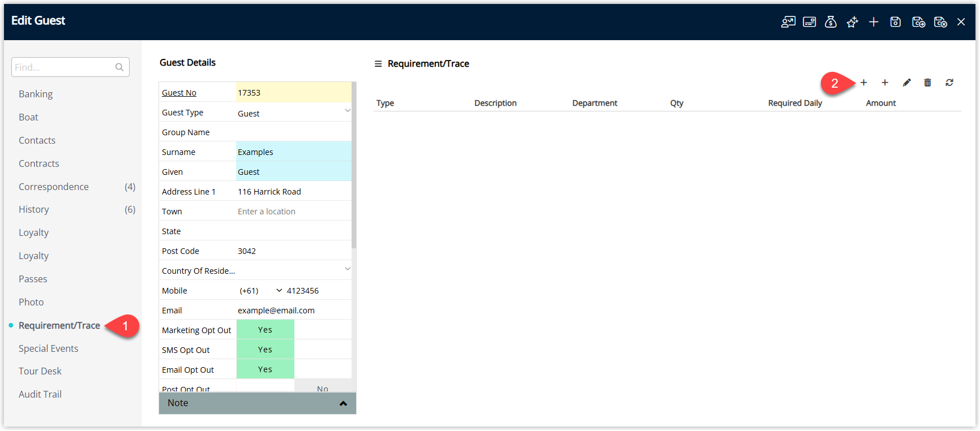The height and width of the screenshot is (431, 980).
Task: Click the Given name field
Action: [293, 172]
